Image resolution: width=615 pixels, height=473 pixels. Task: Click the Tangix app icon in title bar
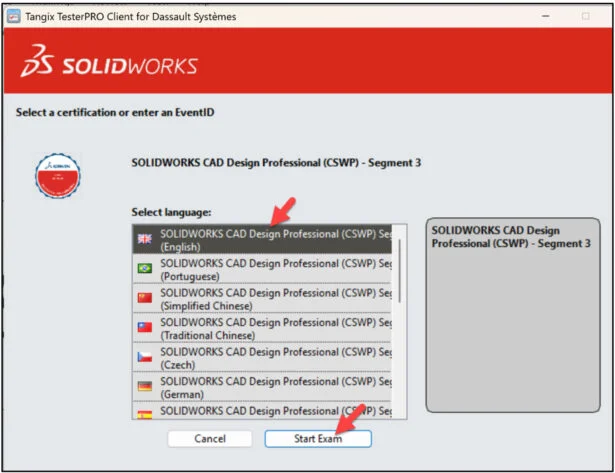pyautogui.click(x=12, y=16)
